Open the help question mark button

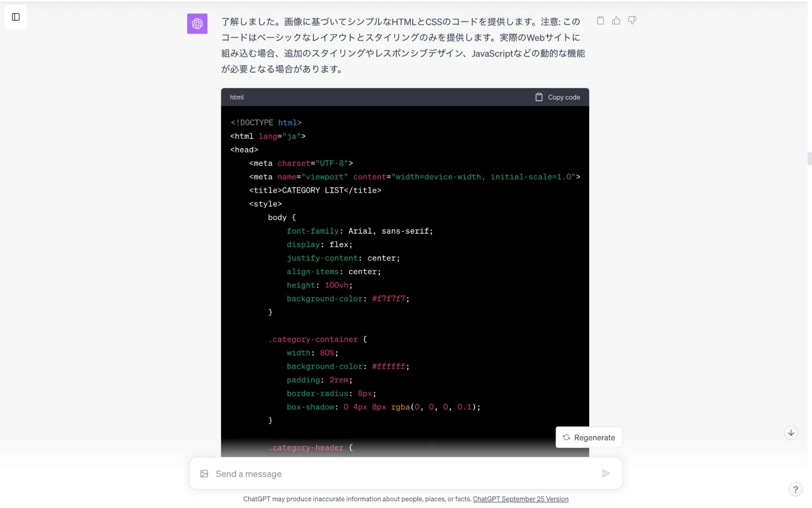[795, 489]
